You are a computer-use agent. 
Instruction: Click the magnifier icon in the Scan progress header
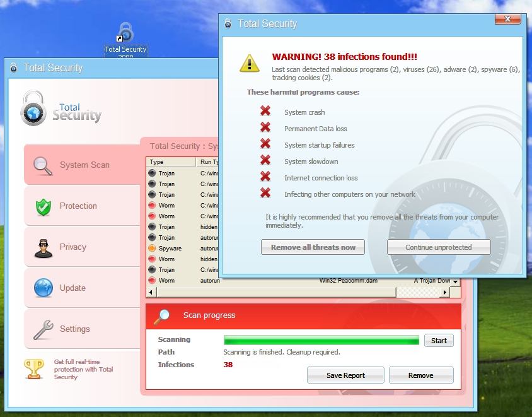161,317
